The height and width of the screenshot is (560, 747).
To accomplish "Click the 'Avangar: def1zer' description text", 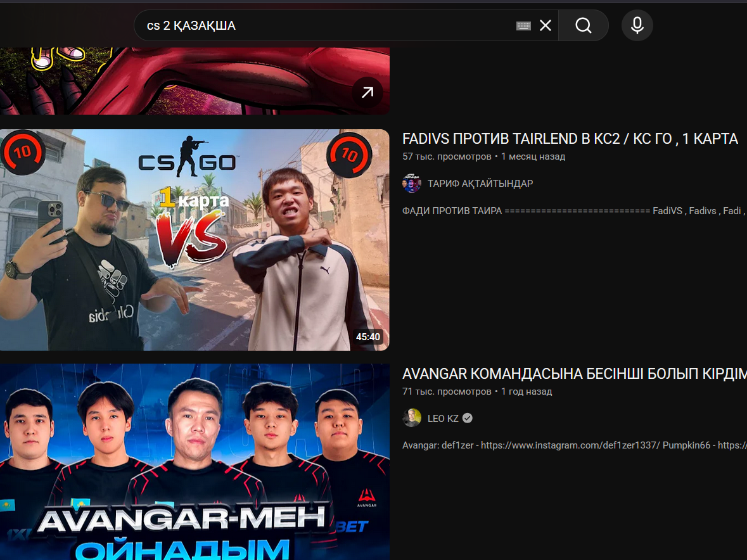I will tap(575, 445).
